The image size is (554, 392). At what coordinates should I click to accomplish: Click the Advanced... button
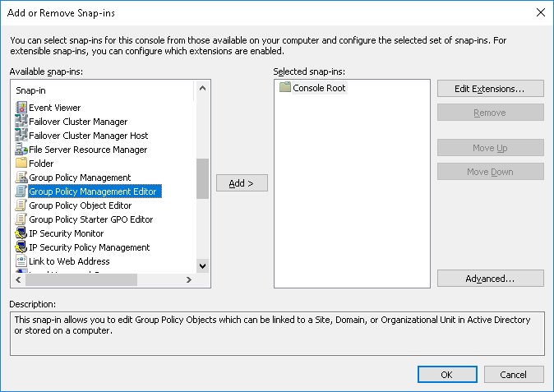[x=490, y=279]
